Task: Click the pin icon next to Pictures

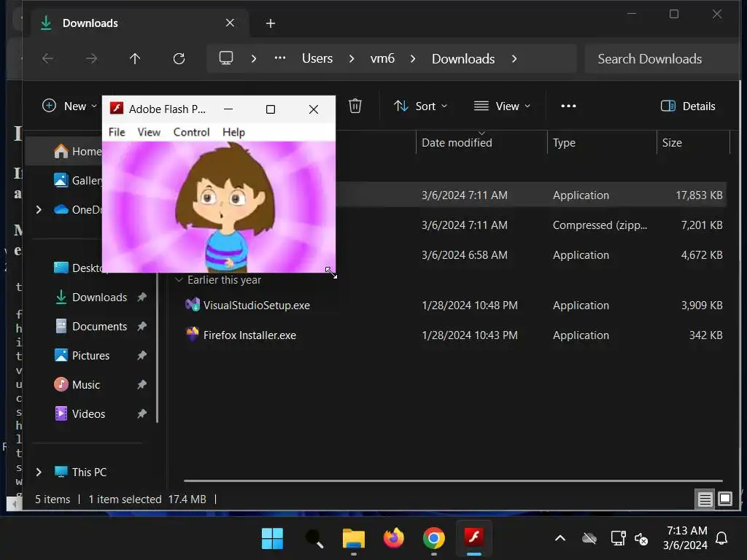Action: tap(142, 355)
